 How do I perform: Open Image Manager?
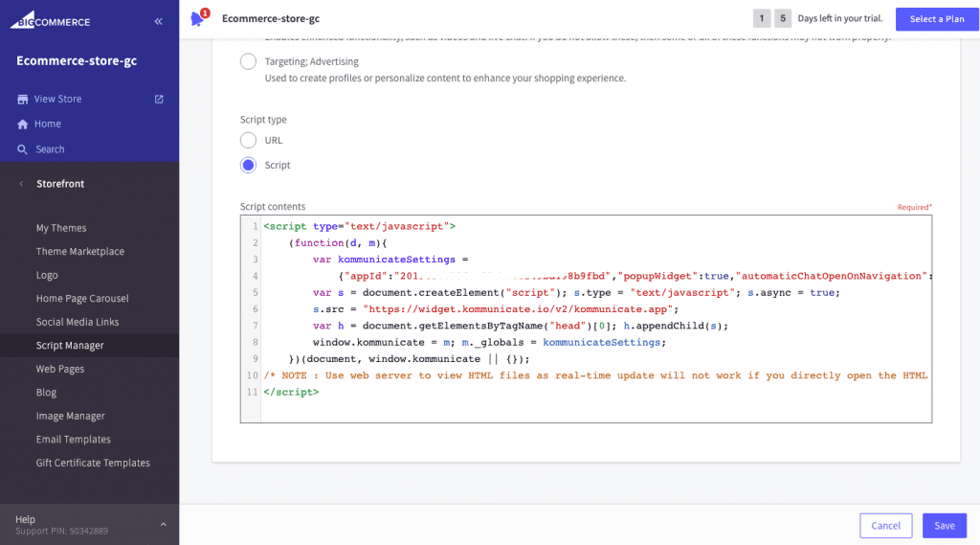[x=71, y=416]
